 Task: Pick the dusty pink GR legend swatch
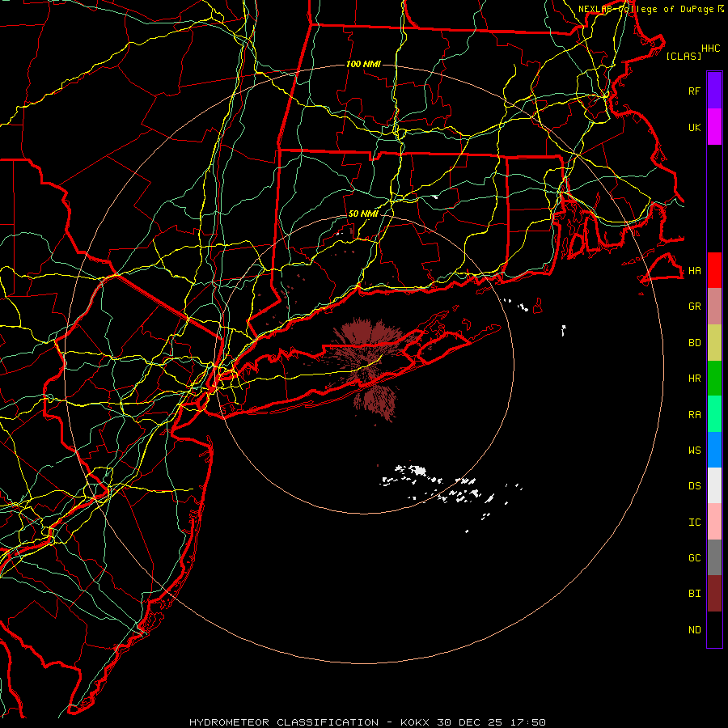pos(714,307)
